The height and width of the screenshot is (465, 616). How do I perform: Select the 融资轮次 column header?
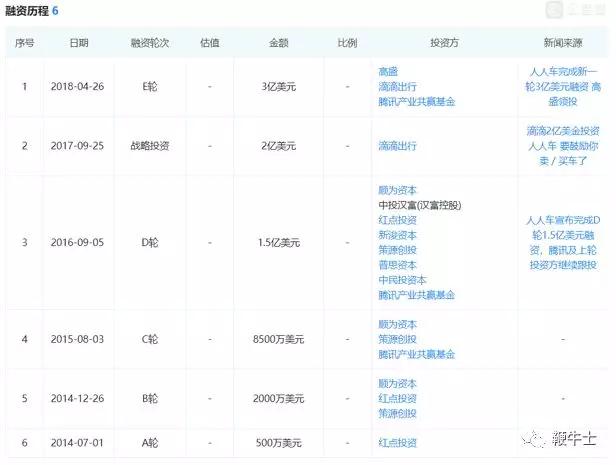point(150,43)
